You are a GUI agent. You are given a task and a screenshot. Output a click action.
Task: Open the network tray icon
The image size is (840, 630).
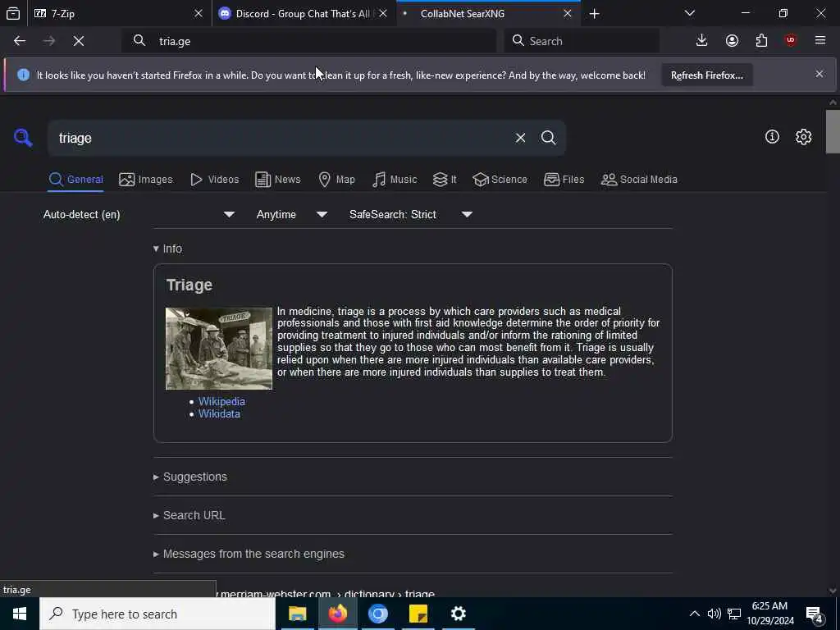click(x=734, y=614)
